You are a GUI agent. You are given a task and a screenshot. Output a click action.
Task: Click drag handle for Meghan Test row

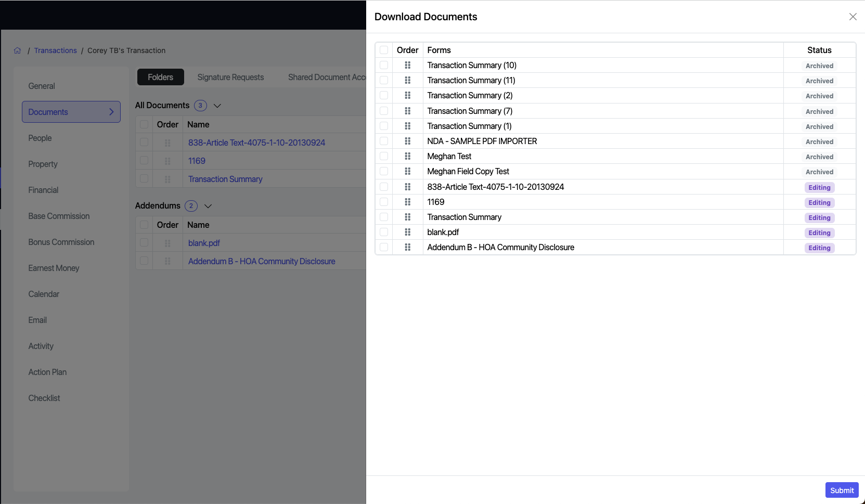pos(408,156)
